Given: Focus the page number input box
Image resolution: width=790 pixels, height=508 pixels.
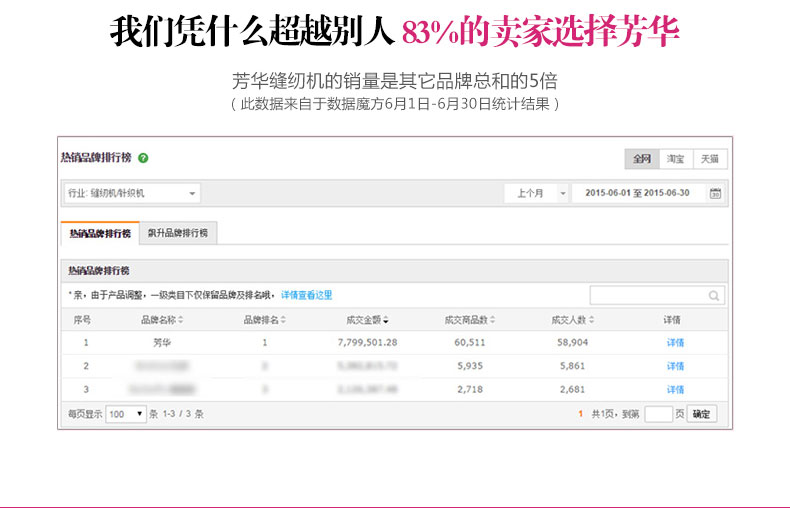Looking at the screenshot, I should pyautogui.click(x=659, y=414).
